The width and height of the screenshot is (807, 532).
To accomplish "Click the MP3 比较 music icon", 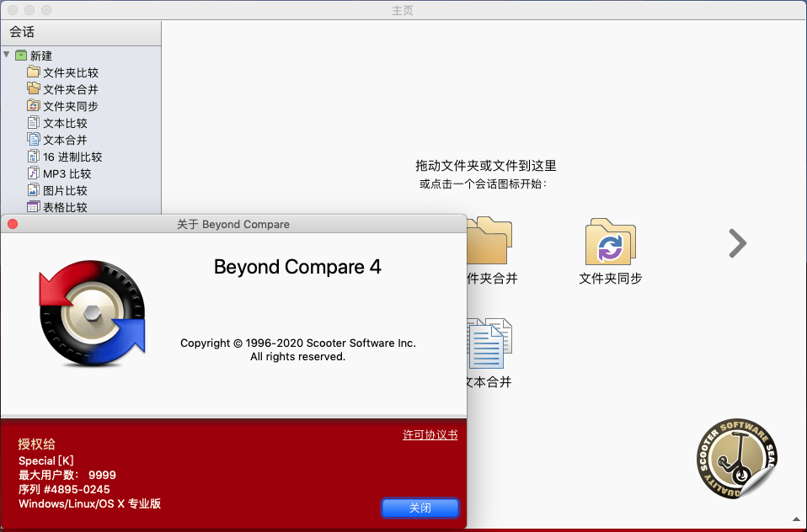I will 34,173.
